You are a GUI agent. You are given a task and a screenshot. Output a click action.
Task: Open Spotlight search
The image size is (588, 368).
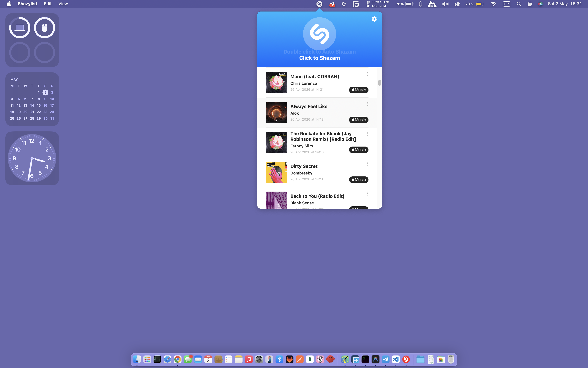(519, 4)
